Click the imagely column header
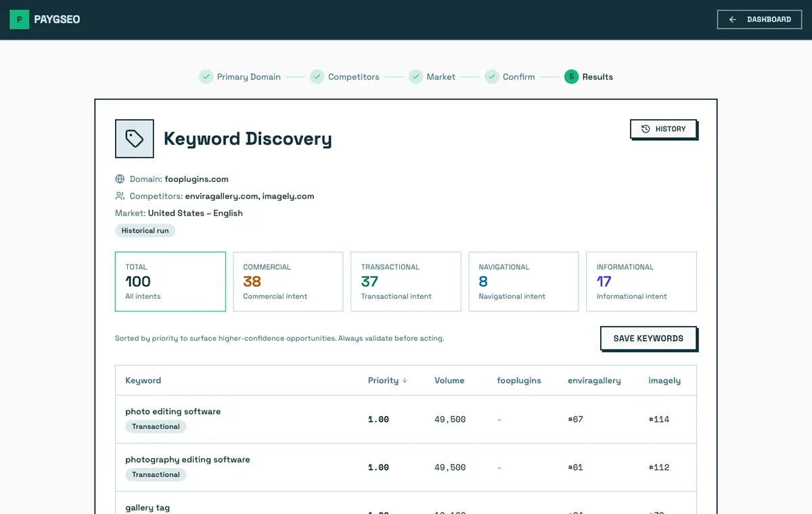812x514 pixels. [664, 381]
